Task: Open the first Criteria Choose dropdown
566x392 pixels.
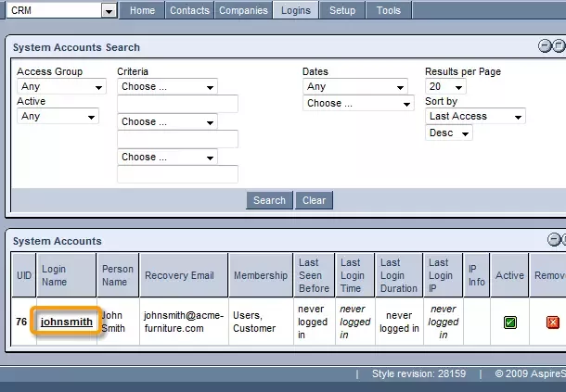Action: pyautogui.click(x=167, y=86)
